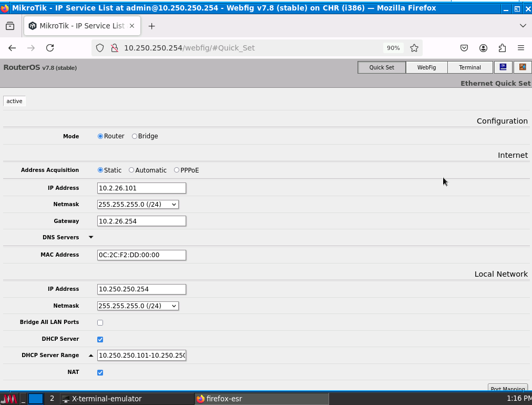Click the blue help icon in RouterOS header
Image resolution: width=532 pixels, height=405 pixels.
[503, 67]
